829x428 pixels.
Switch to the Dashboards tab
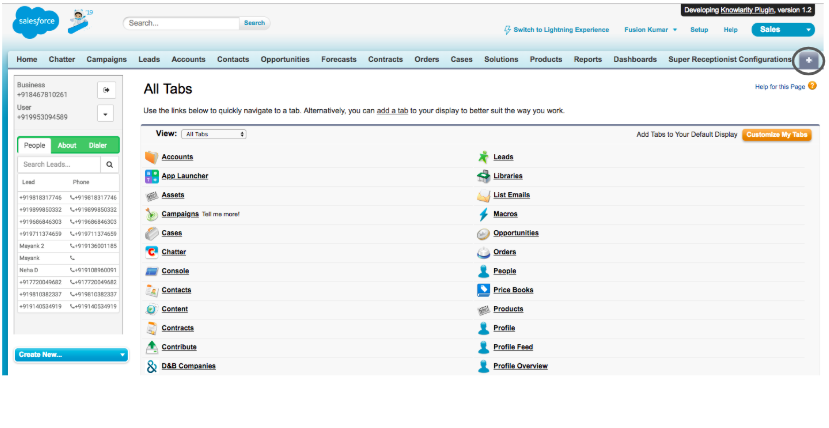tap(635, 60)
